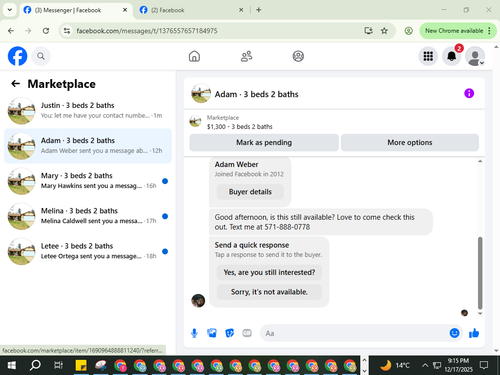Switch to the Messenger browser tab
This screenshot has width=500, height=375.
coord(75,10)
